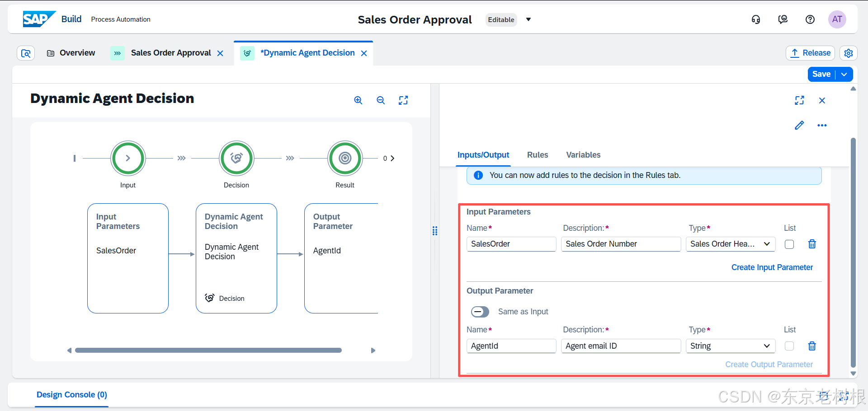Select the Output Parameter card
Viewport: 868px width, 411px height.
click(x=341, y=258)
